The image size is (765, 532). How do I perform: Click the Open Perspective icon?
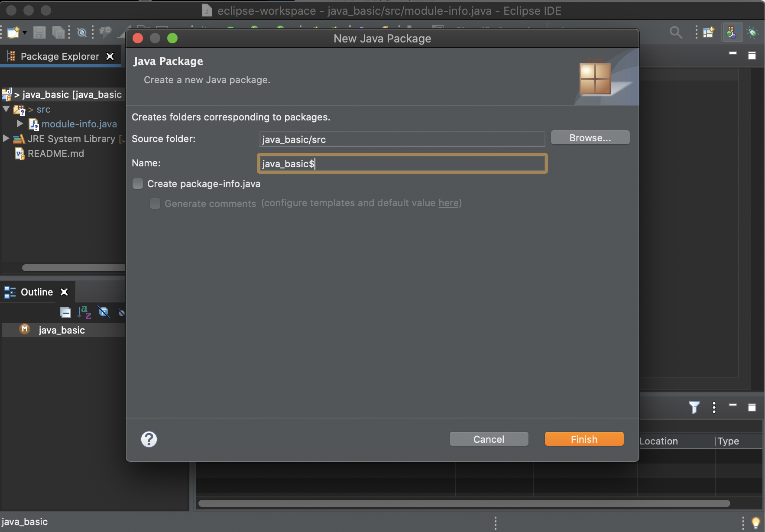click(x=709, y=32)
